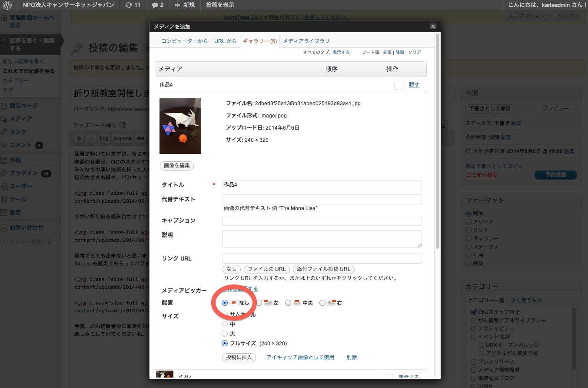Screen dimensions: 588x388
Task: Open 新しい記事を書く in sidebar
Action: pyautogui.click(x=23, y=61)
